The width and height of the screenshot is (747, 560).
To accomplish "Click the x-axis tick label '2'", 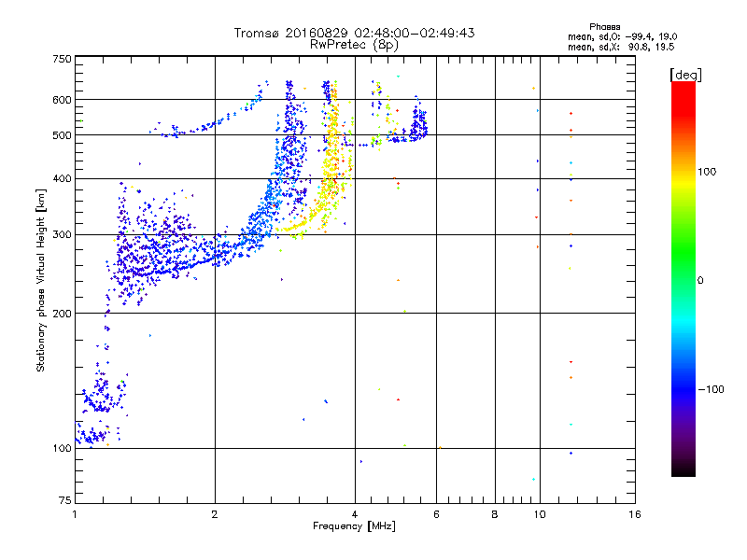I will (215, 514).
